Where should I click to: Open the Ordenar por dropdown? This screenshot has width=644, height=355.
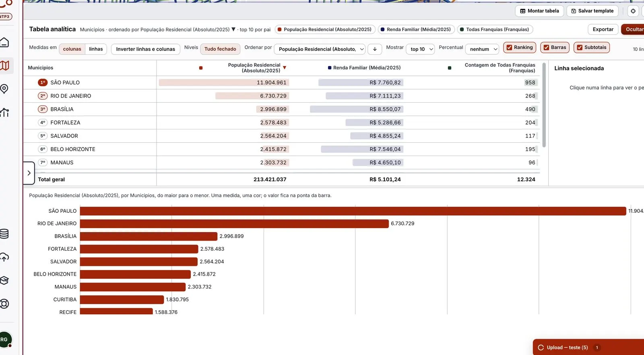[x=320, y=49]
